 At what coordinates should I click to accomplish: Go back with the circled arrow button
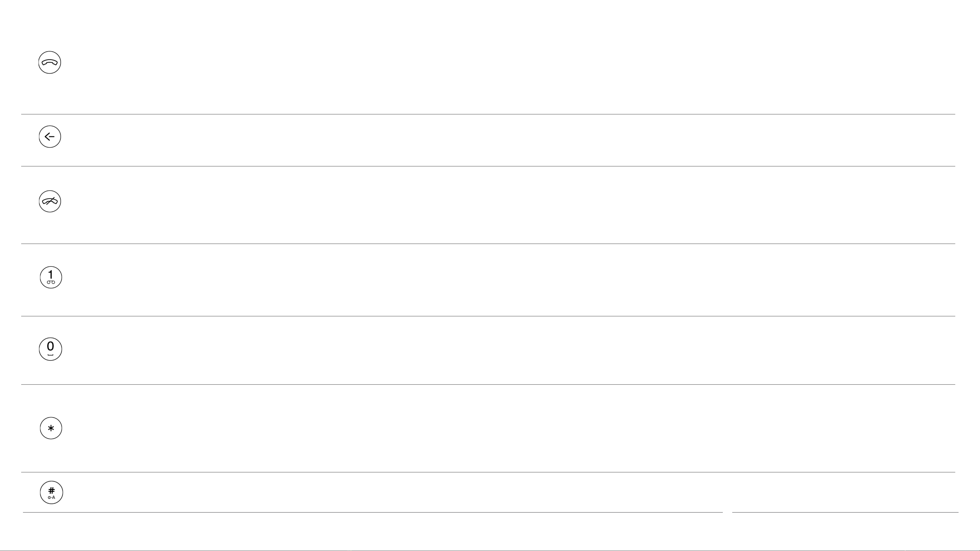(x=50, y=136)
